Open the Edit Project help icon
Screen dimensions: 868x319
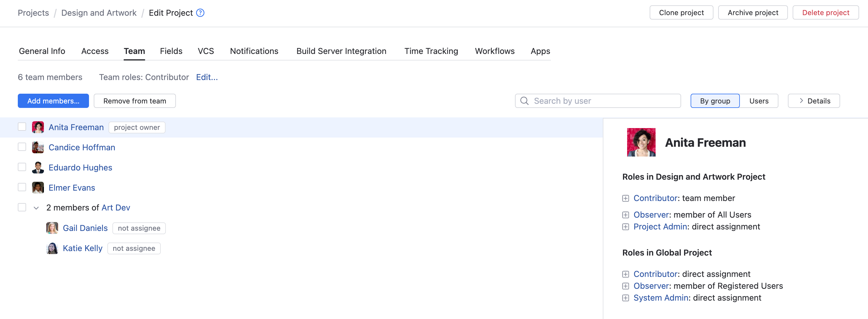[x=200, y=13]
